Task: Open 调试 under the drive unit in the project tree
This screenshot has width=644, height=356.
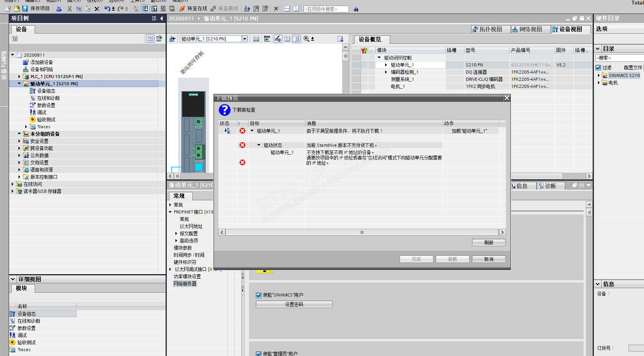Action: point(41,112)
